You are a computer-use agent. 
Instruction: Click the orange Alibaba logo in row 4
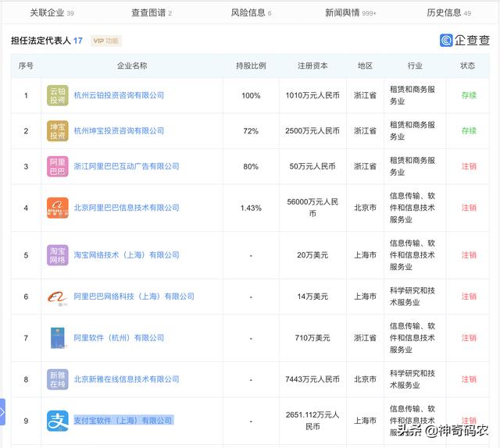[x=57, y=208]
